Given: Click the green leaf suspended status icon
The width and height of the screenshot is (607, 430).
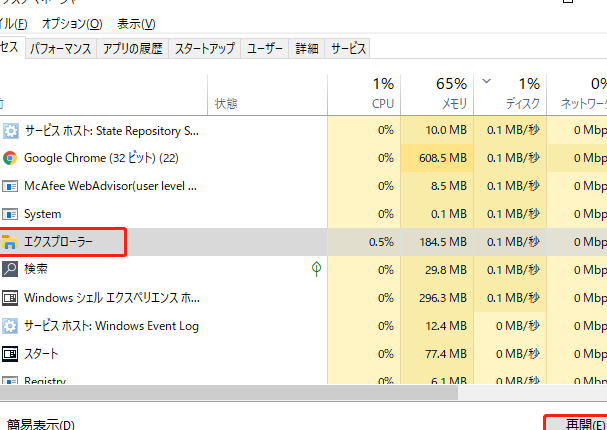Looking at the screenshot, I should (317, 269).
